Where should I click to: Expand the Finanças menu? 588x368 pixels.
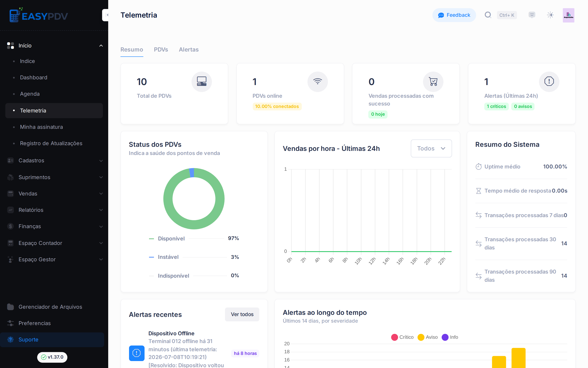101,227
